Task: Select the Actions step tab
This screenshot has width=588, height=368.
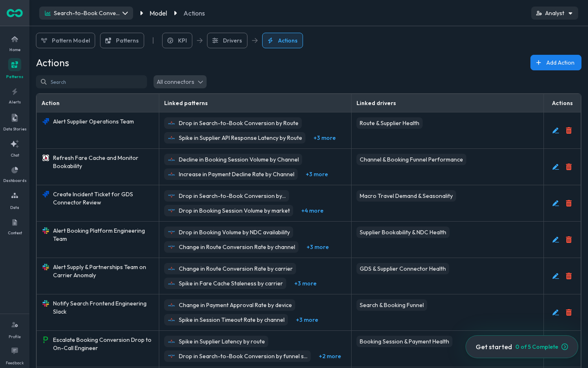Action: [x=283, y=40]
